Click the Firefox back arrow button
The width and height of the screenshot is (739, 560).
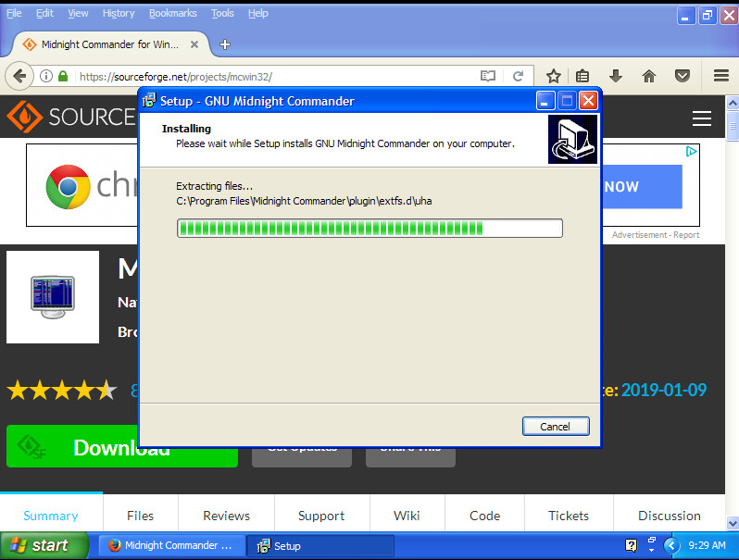pos(19,76)
